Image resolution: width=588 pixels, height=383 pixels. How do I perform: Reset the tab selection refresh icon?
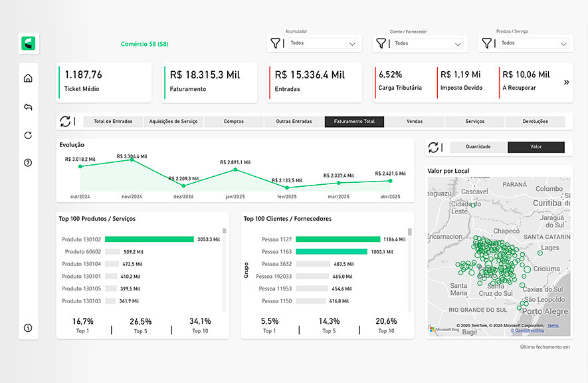click(x=65, y=122)
